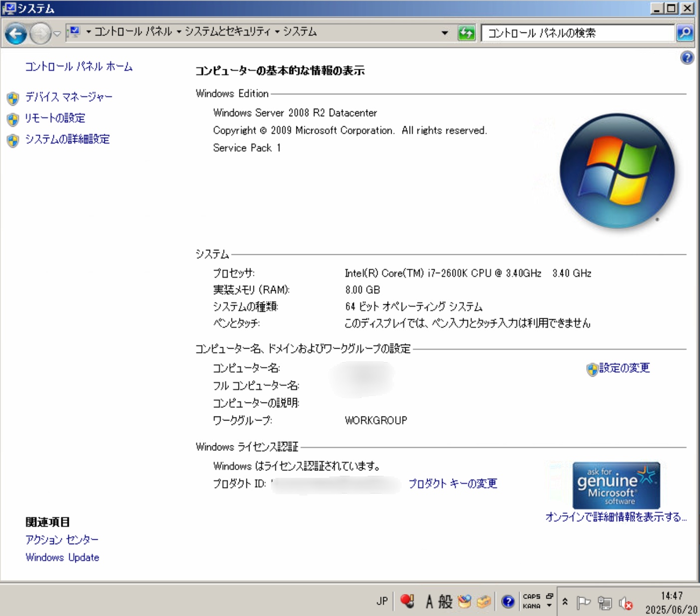Click network tray icon

click(x=605, y=603)
